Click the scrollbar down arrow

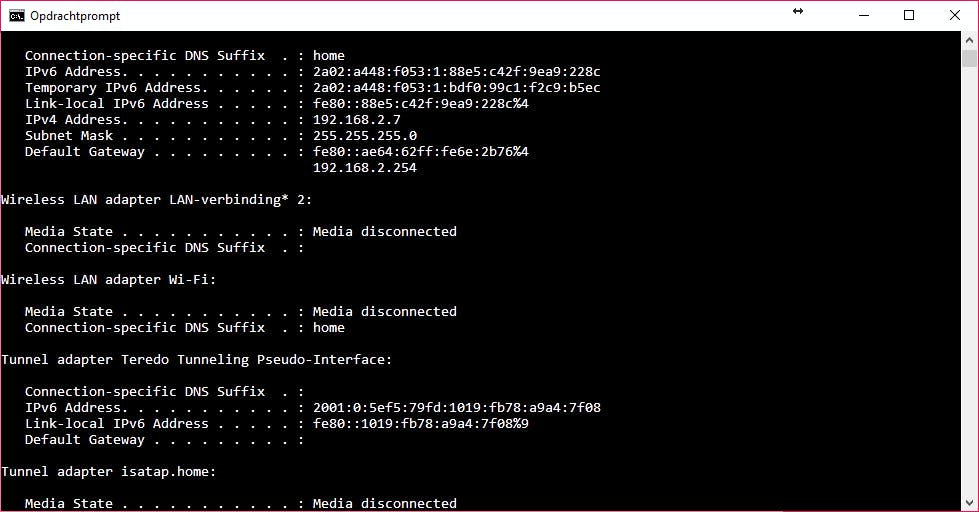click(x=969, y=503)
